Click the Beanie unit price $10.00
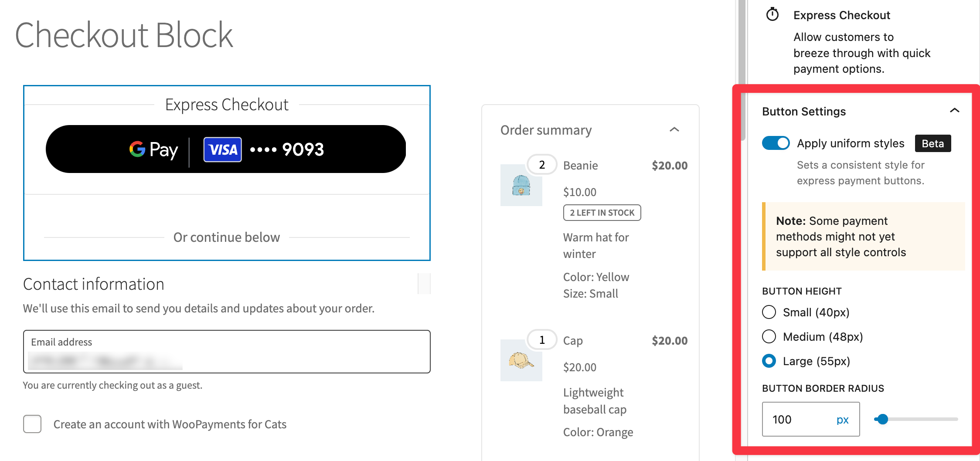The width and height of the screenshot is (980, 461). tap(579, 192)
